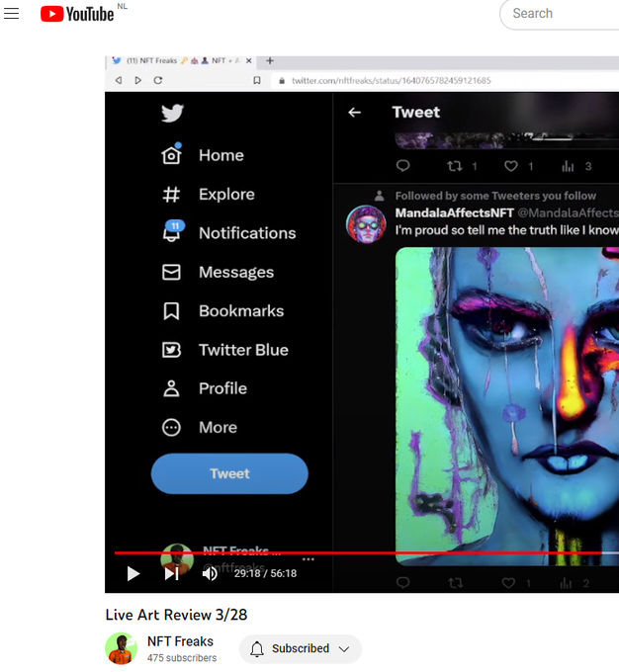This screenshot has height=672, width=619.
Task: Click the bookmark icon in browser toolbar
Action: pos(257,80)
